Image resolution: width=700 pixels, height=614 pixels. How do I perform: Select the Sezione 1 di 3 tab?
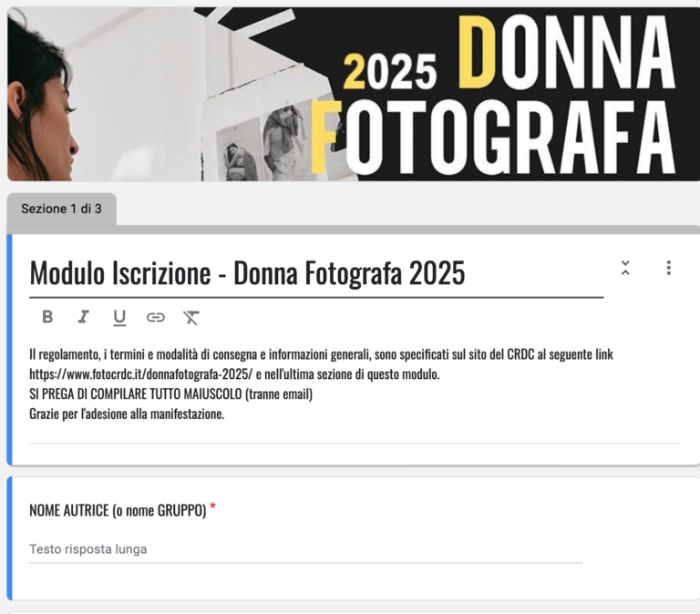pyautogui.click(x=62, y=209)
